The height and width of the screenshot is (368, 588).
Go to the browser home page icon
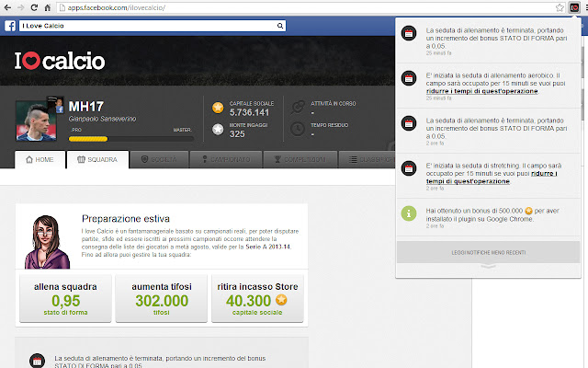47,7
